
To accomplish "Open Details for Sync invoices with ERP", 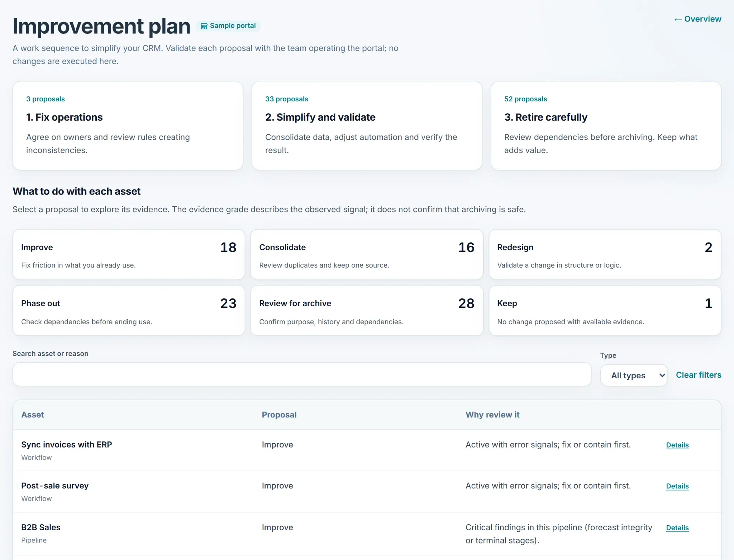I will [x=677, y=445].
